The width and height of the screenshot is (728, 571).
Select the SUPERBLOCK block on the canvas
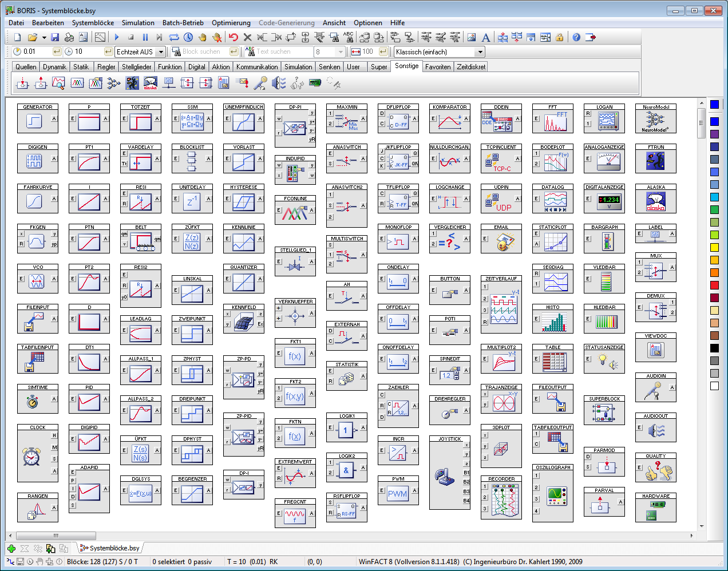604,410
